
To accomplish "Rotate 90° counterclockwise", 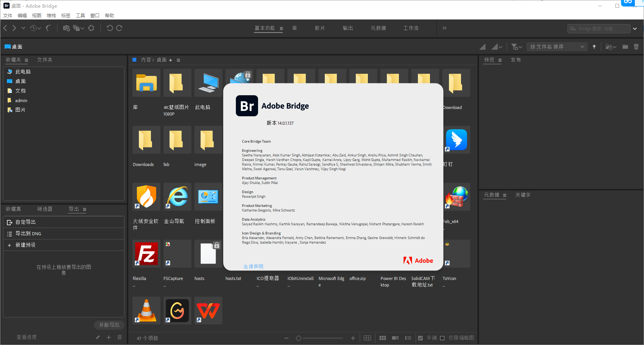I will [110, 28].
